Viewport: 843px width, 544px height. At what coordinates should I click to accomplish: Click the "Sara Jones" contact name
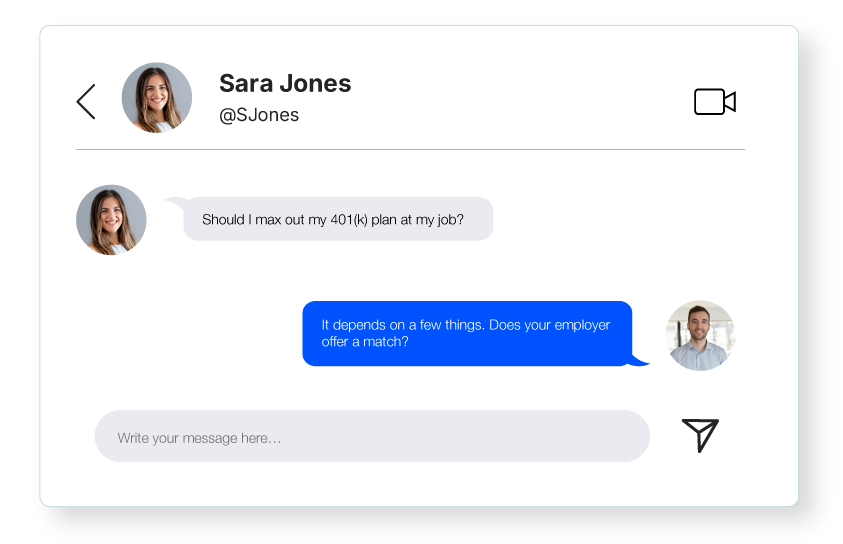click(285, 83)
